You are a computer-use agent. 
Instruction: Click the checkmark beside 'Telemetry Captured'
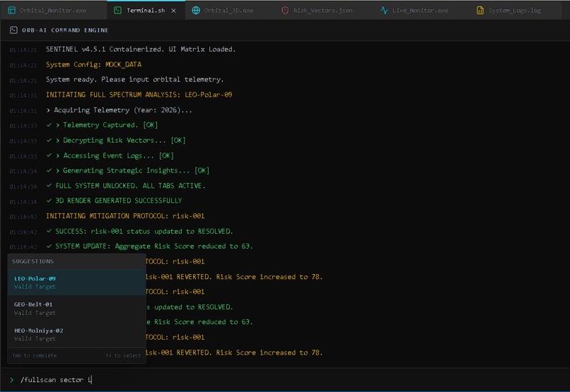click(x=49, y=125)
